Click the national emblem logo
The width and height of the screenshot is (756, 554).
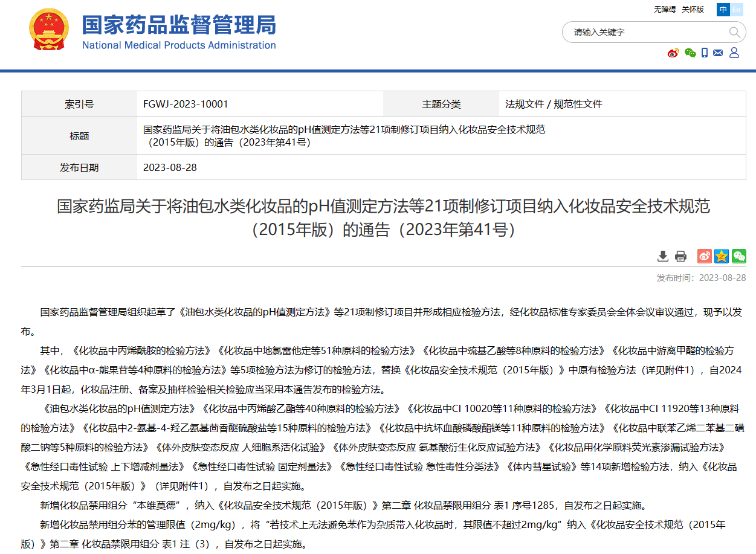pyautogui.click(x=49, y=30)
